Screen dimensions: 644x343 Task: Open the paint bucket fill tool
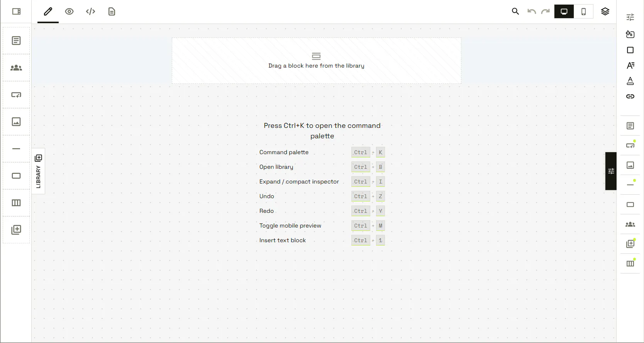pos(630,34)
